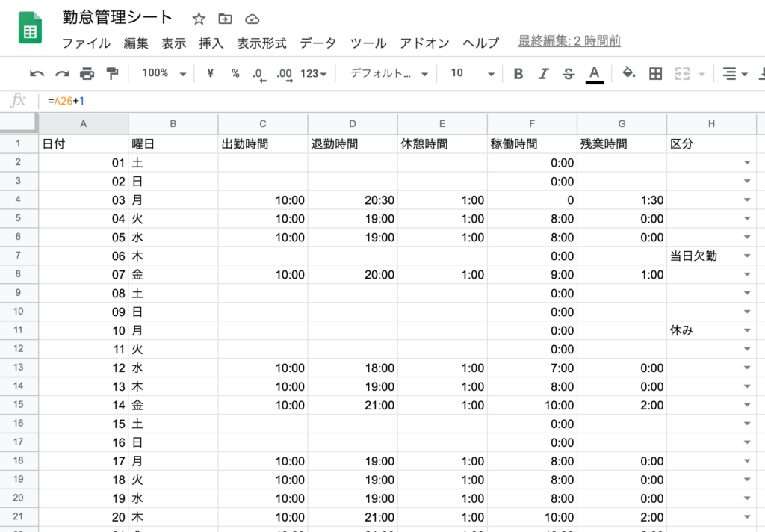The height and width of the screenshot is (532, 765).
Task: Open the 編集 menu
Action: tap(136, 43)
